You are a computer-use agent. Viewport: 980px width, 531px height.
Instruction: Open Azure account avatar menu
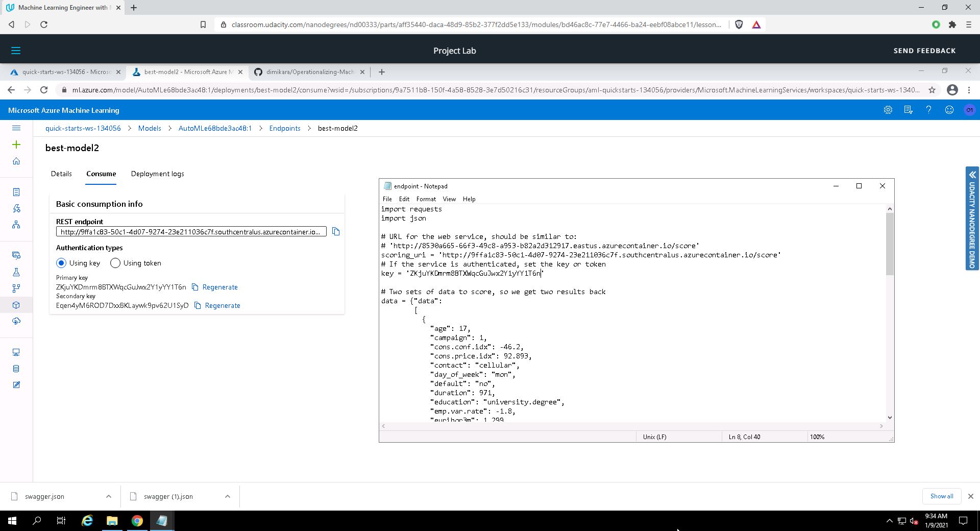969,110
